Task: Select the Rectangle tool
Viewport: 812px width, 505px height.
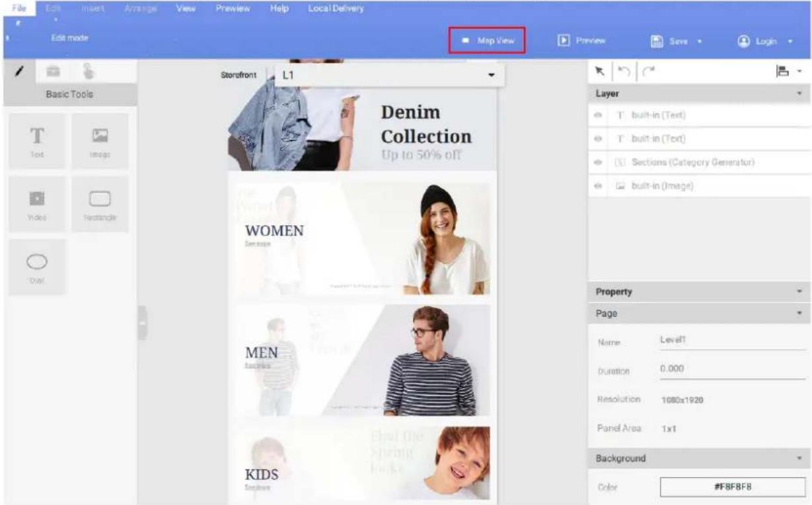Action: coord(100,204)
